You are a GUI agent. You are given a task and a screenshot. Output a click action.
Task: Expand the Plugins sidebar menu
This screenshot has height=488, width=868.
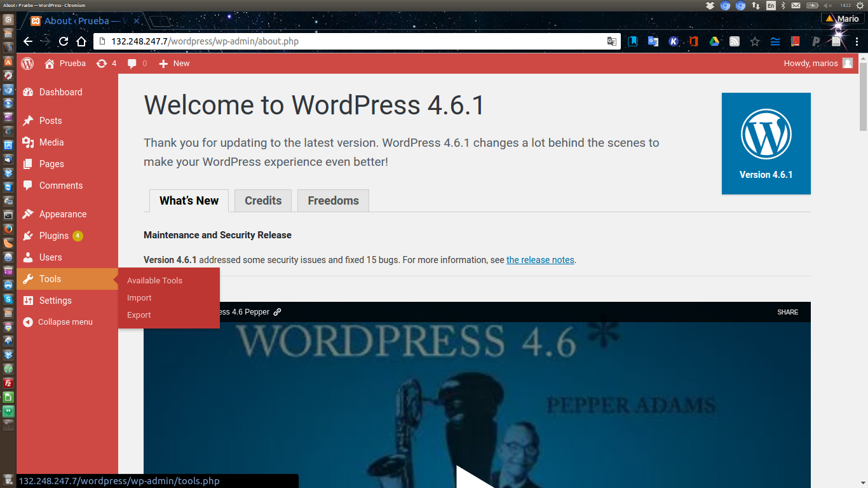(53, 236)
